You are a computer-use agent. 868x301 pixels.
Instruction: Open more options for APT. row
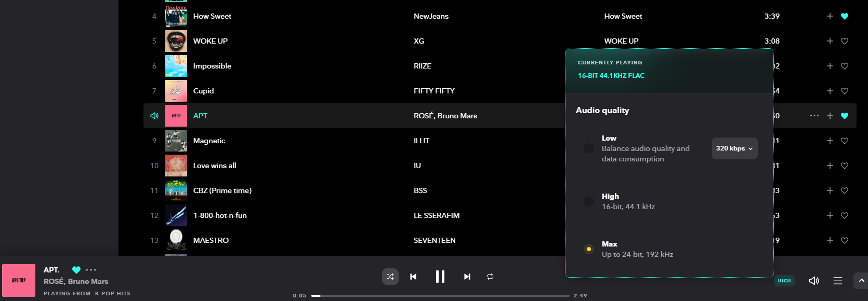tap(814, 116)
